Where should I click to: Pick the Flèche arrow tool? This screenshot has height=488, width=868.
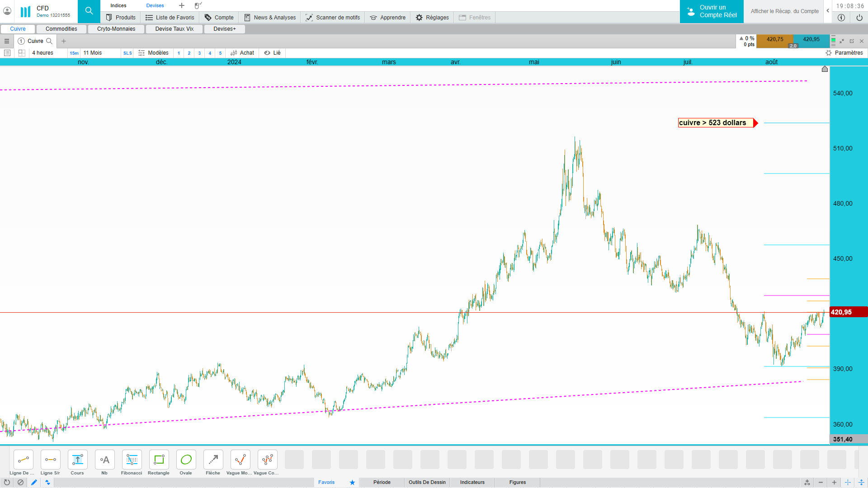[213, 460]
